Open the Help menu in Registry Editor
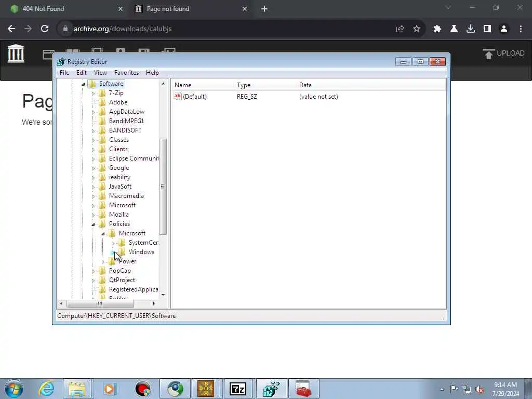532x399 pixels. point(152,73)
